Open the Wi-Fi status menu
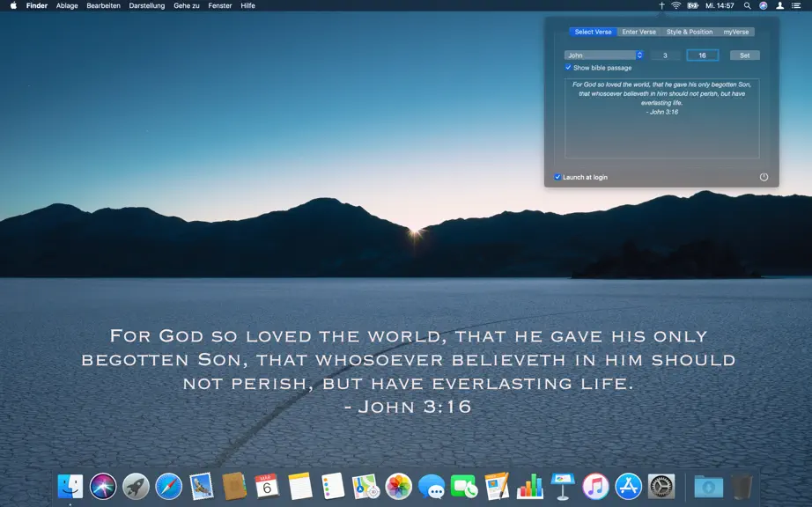Image resolution: width=812 pixels, height=507 pixels. [675, 5]
